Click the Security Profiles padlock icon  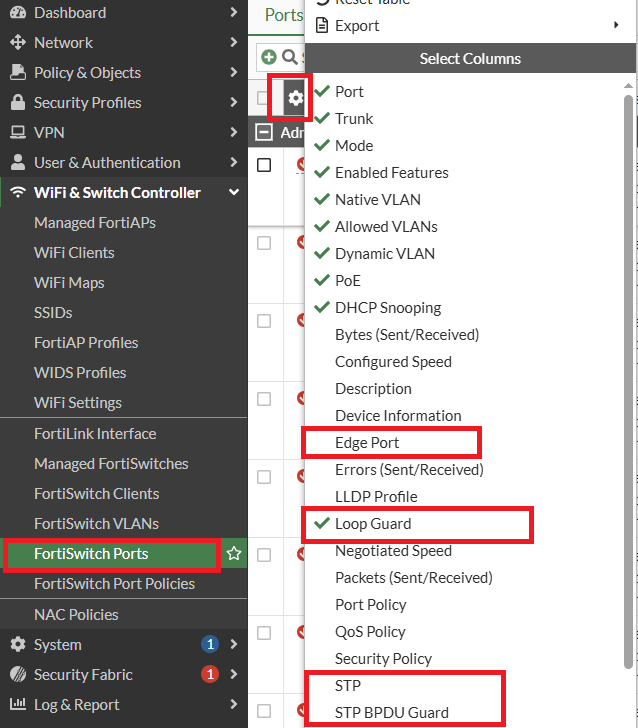(17, 103)
